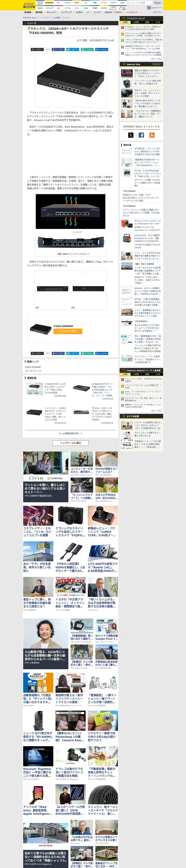Viewport: 186px width, 868px height.
Task: Open the PC Watch navigation tab
Action: pyautogui.click(x=58, y=3)
